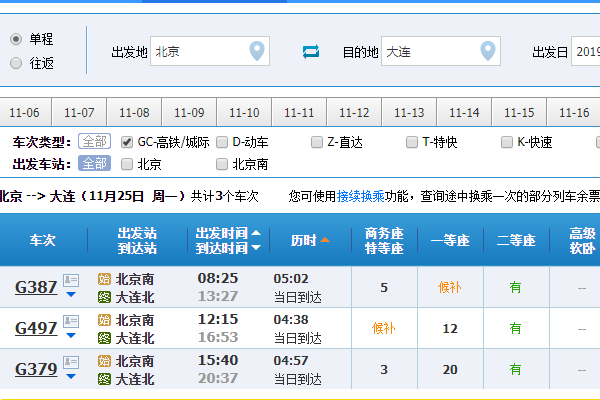Switch to the 11-06 date tab

click(24, 112)
